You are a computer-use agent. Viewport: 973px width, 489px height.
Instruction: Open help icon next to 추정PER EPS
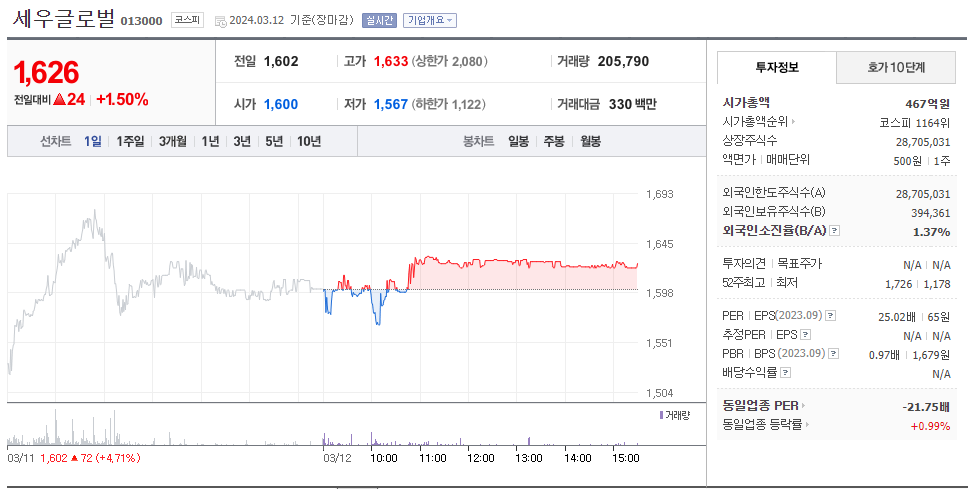[805, 335]
